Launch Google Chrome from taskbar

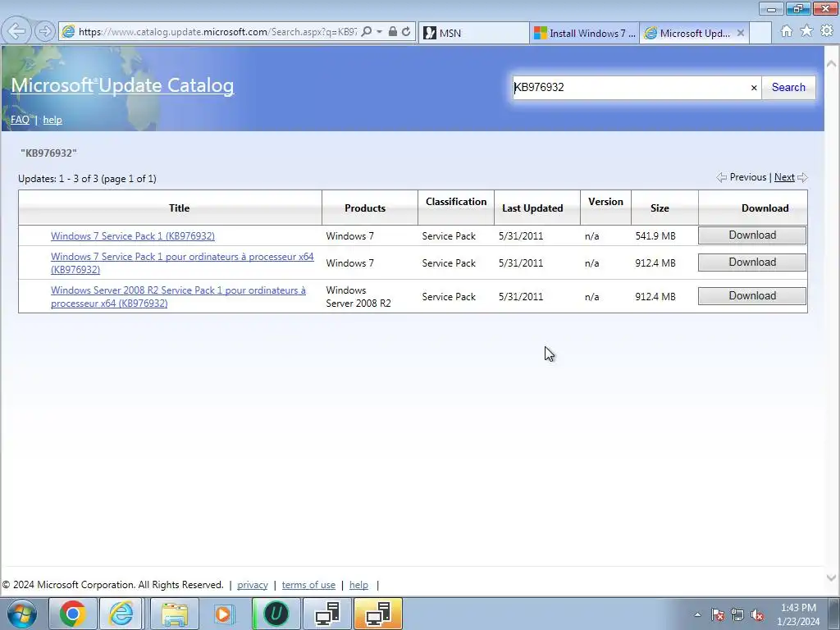tap(73, 614)
